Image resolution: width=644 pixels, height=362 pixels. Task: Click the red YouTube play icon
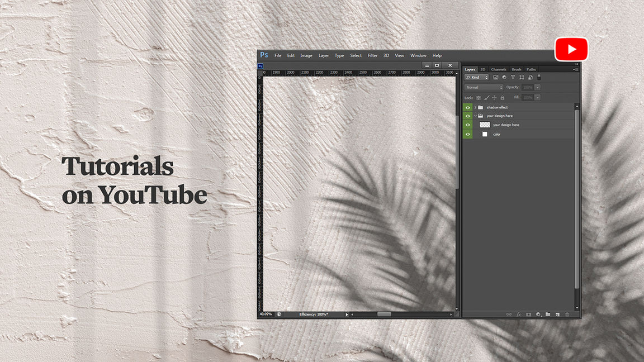[x=571, y=49]
